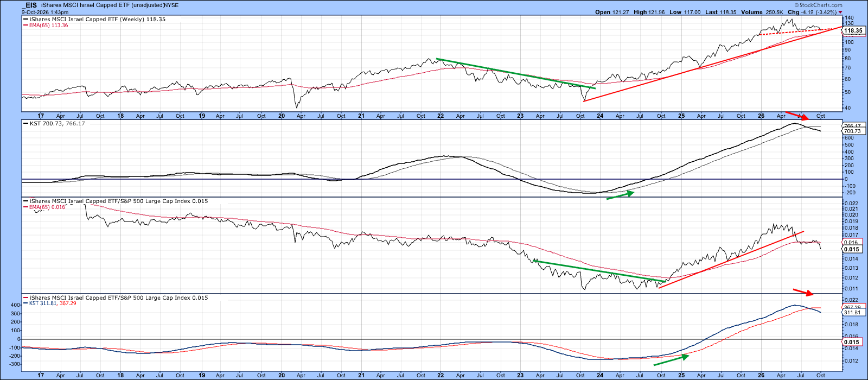This screenshot has width=868, height=380.
Task: Click the -200 label on the KST axis
Action: pos(850,193)
